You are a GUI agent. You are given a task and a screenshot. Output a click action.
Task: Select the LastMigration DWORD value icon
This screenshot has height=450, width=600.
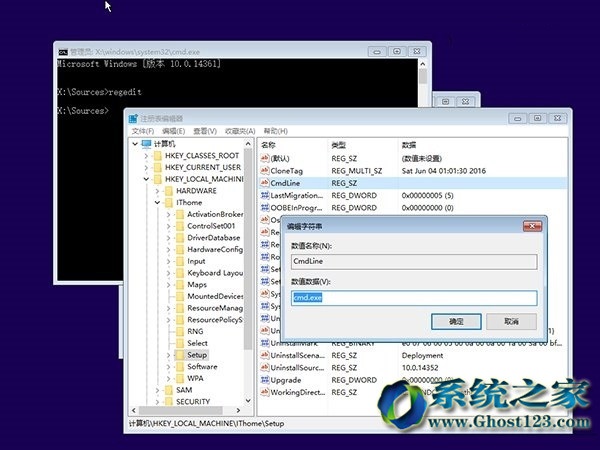tap(265, 195)
